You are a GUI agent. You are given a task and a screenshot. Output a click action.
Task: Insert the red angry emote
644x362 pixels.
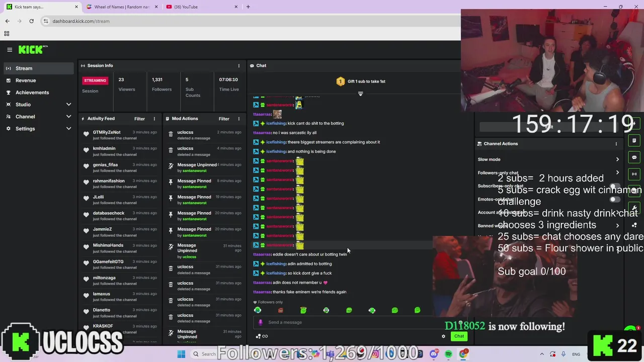tap(281, 310)
